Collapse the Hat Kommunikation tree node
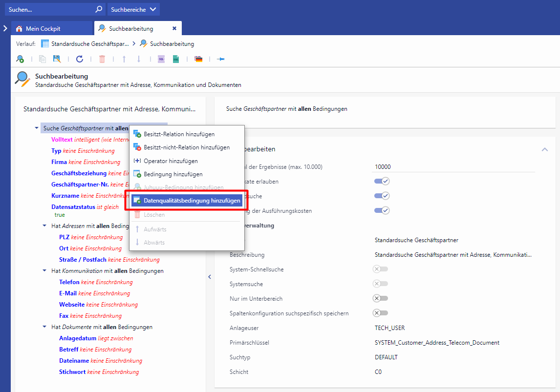The width and height of the screenshot is (560, 392). tap(44, 271)
